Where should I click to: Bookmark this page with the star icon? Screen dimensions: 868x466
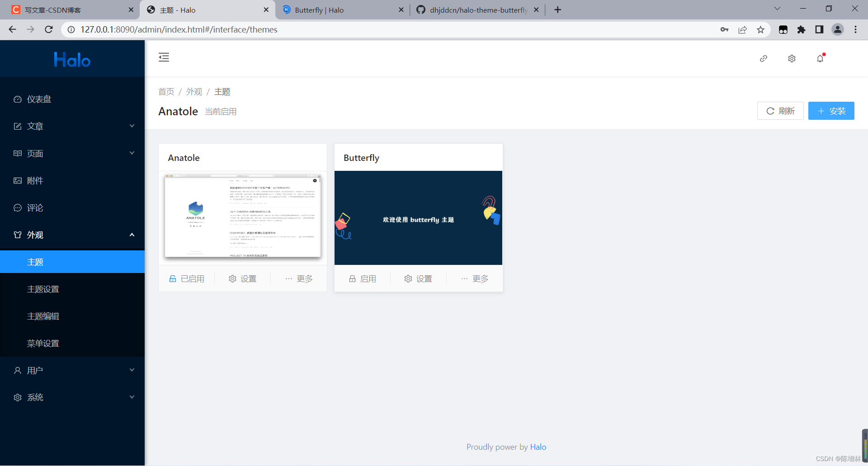click(760, 29)
